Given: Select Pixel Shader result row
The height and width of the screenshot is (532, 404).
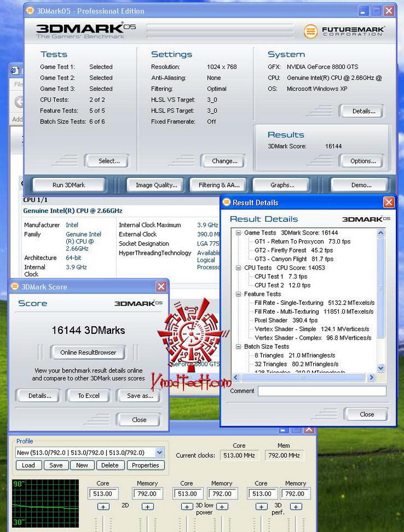Looking at the screenshot, I should click(x=286, y=320).
